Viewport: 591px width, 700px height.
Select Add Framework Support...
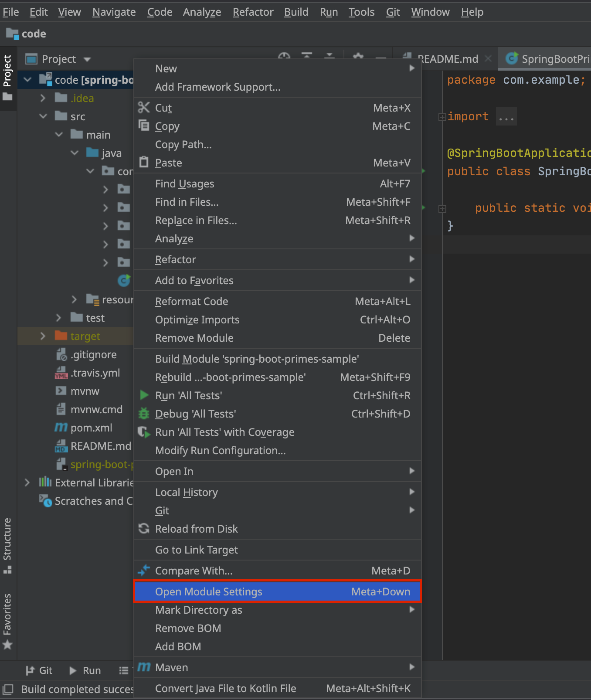tap(277, 87)
